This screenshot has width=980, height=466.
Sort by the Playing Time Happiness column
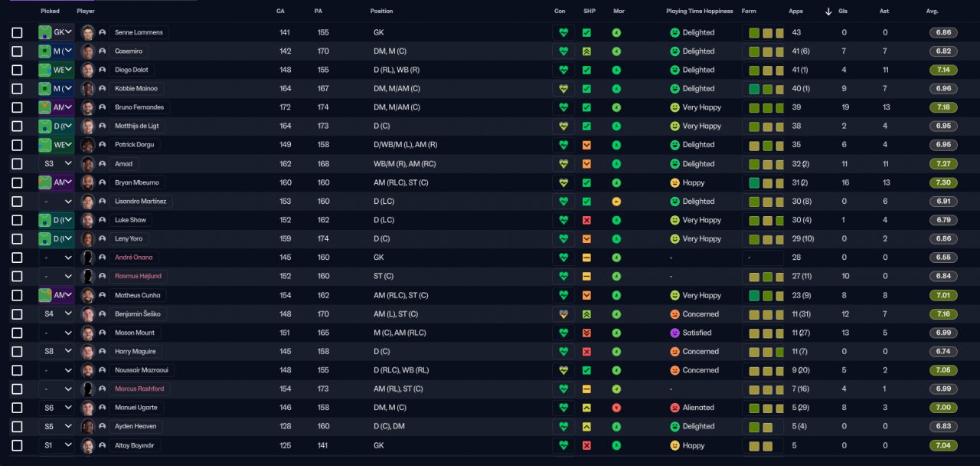click(x=699, y=11)
